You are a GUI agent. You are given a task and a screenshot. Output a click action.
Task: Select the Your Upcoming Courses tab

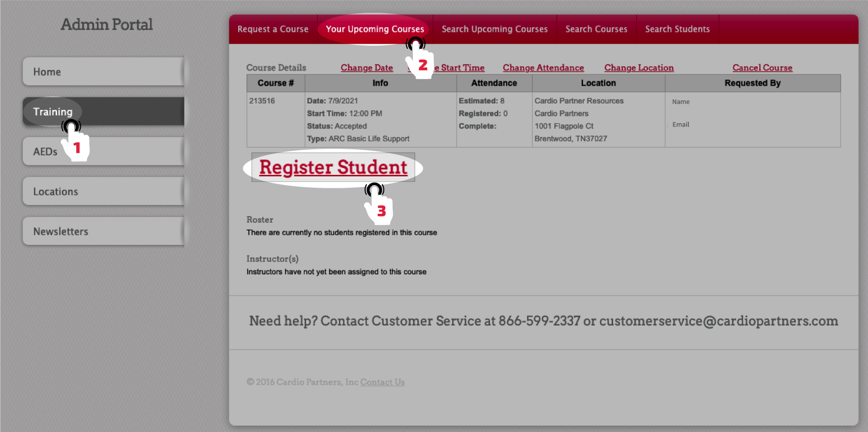(374, 29)
